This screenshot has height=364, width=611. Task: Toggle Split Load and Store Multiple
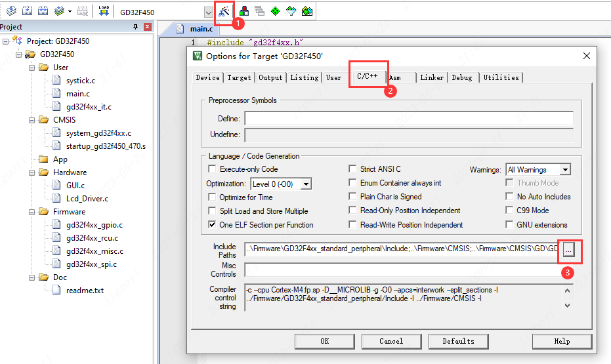click(x=212, y=211)
